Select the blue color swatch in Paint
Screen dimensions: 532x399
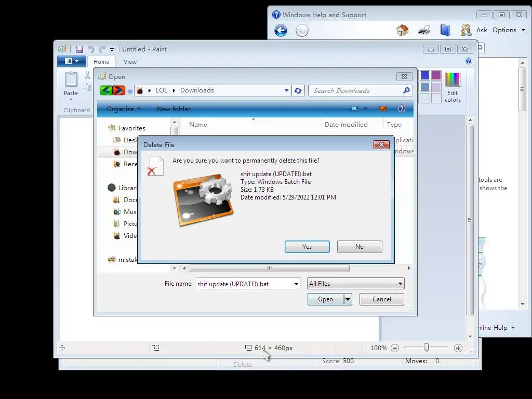pyautogui.click(x=425, y=75)
